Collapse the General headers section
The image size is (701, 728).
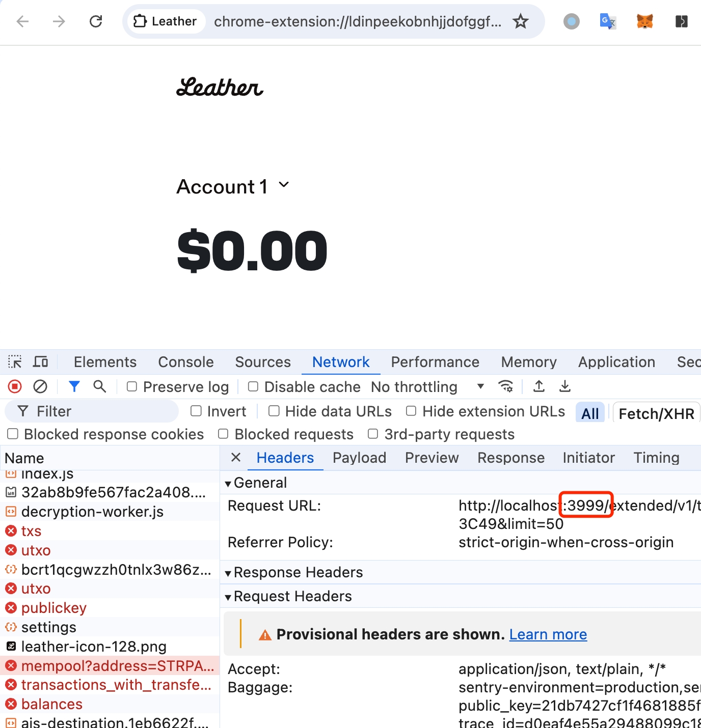pos(228,483)
